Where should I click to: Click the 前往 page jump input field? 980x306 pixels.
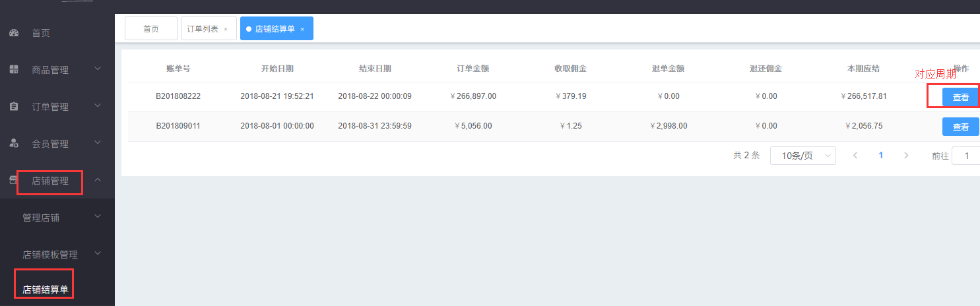click(x=966, y=156)
